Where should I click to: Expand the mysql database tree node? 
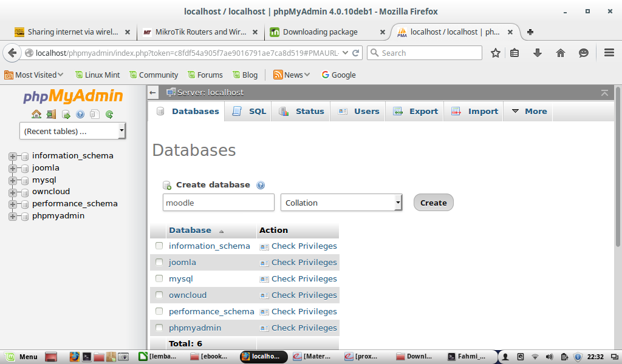(12, 179)
